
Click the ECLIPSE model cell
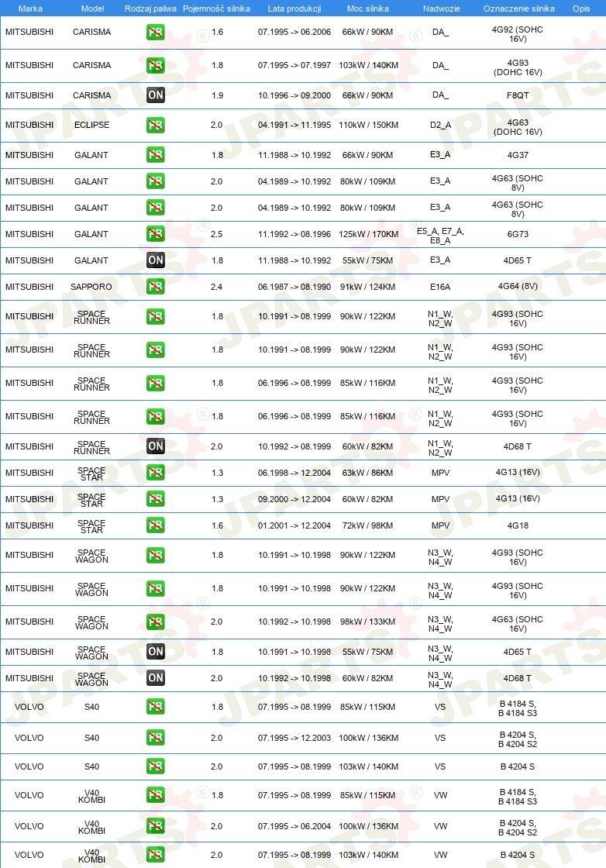[92, 125]
